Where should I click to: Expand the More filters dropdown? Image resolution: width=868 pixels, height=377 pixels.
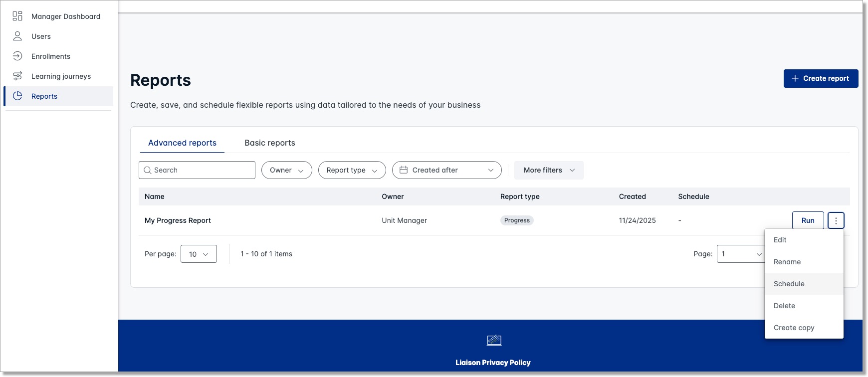(549, 170)
